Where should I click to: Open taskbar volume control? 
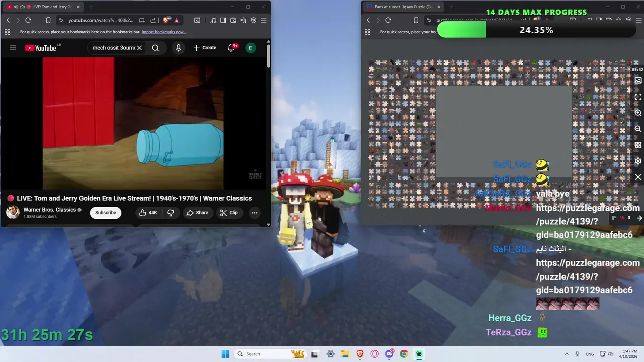(611, 354)
